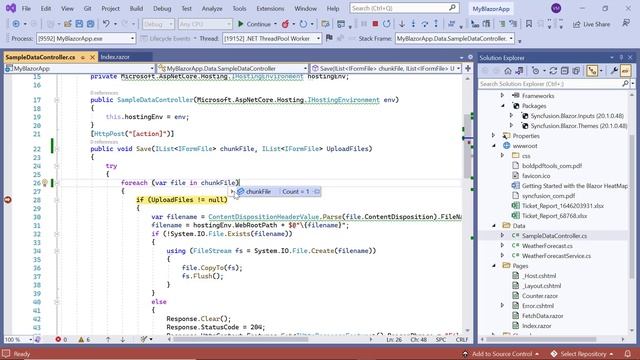Open the Thread dropdown
Image resolution: width=640 pixels, height=360 pixels.
tap(272, 38)
